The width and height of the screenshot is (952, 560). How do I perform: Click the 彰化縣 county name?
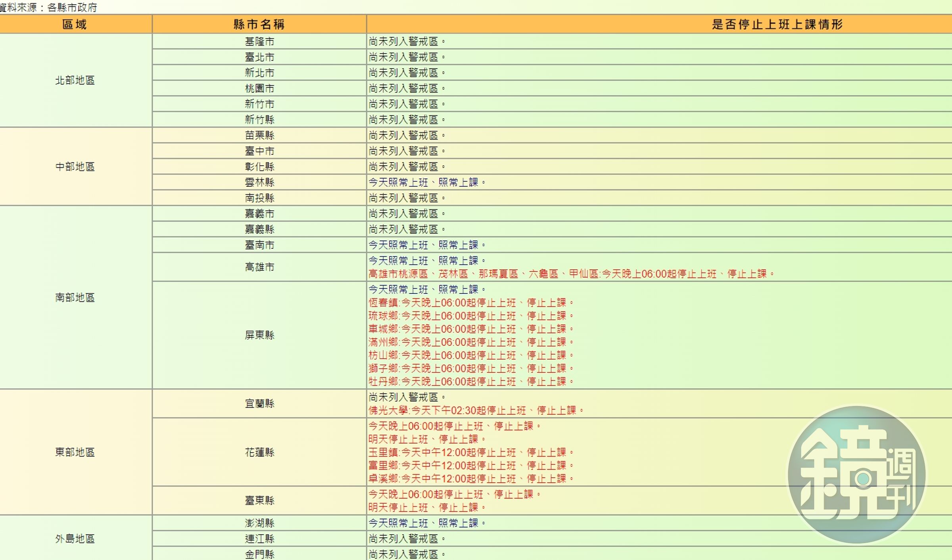pyautogui.click(x=259, y=167)
